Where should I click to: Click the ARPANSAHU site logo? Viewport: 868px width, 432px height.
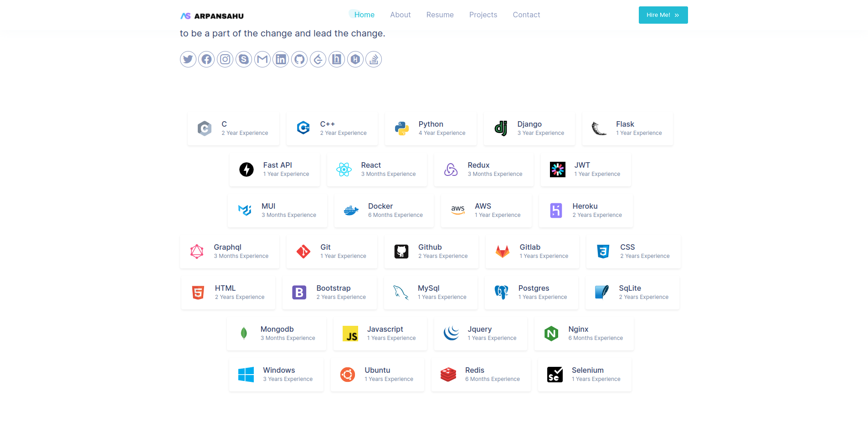click(x=212, y=16)
